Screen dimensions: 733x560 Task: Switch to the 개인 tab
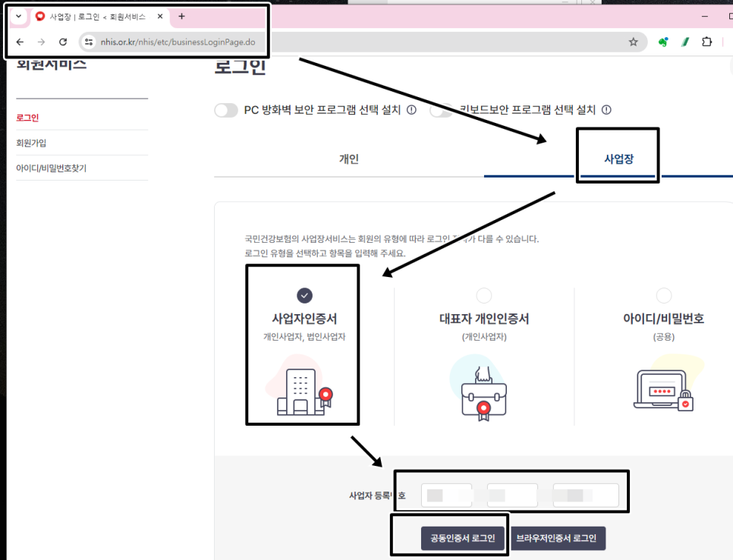349,159
